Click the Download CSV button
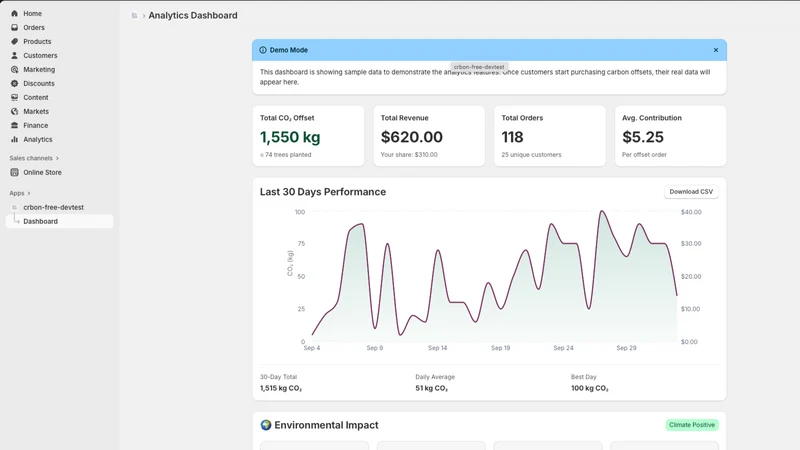 coord(691,192)
